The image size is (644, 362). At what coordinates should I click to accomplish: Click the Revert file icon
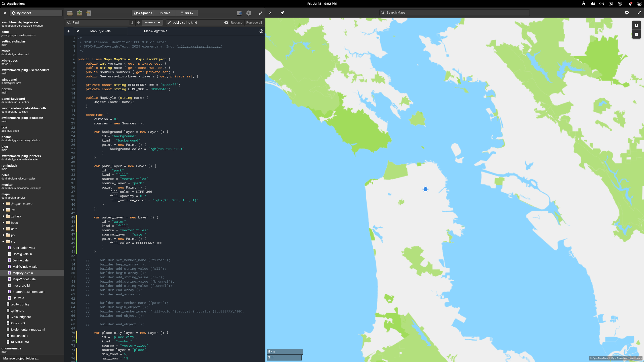point(89,13)
